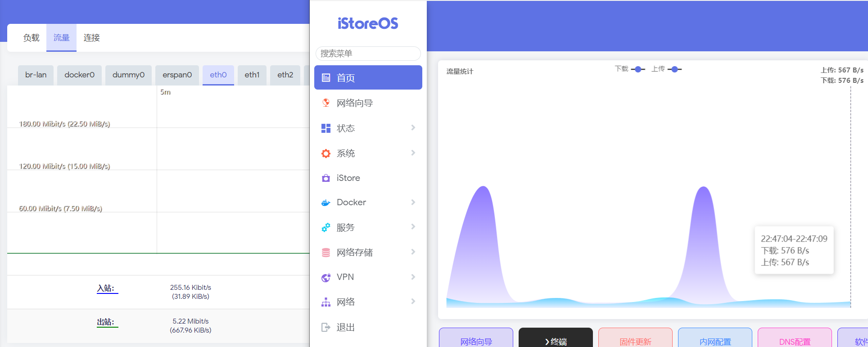Click the 网络向导 quick action button
868x347 pixels.
476,338
